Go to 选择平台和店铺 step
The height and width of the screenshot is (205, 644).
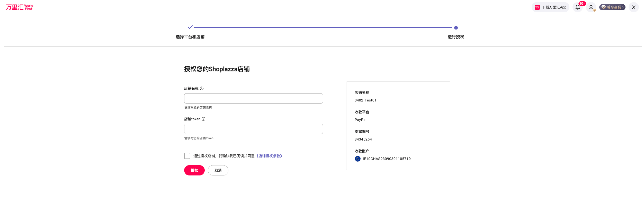[x=190, y=37]
